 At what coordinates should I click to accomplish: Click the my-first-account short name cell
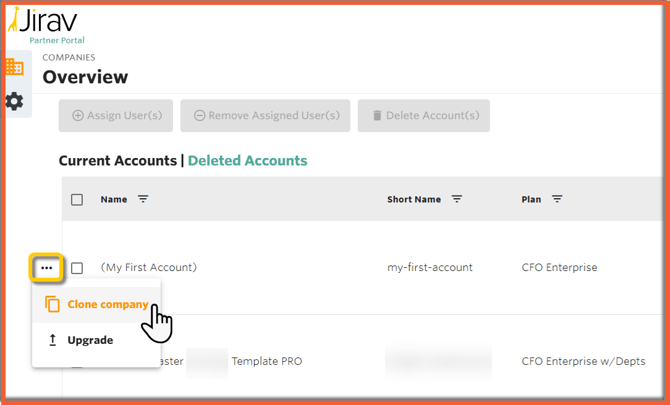point(430,267)
